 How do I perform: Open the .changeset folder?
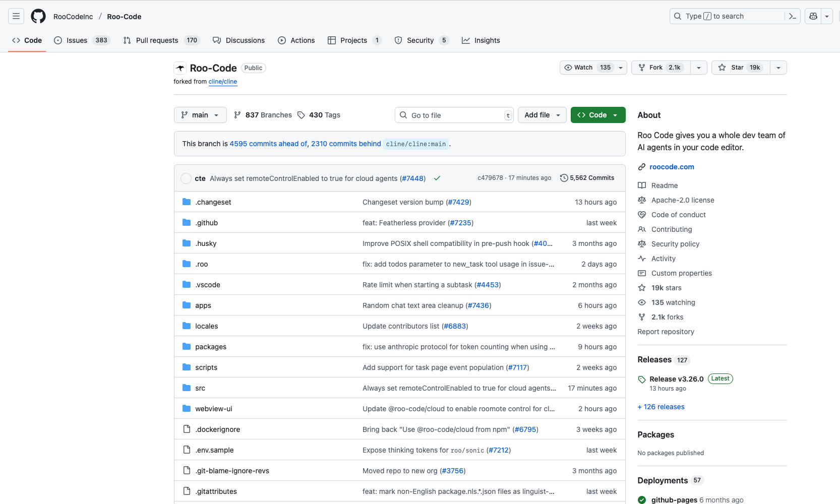(213, 202)
